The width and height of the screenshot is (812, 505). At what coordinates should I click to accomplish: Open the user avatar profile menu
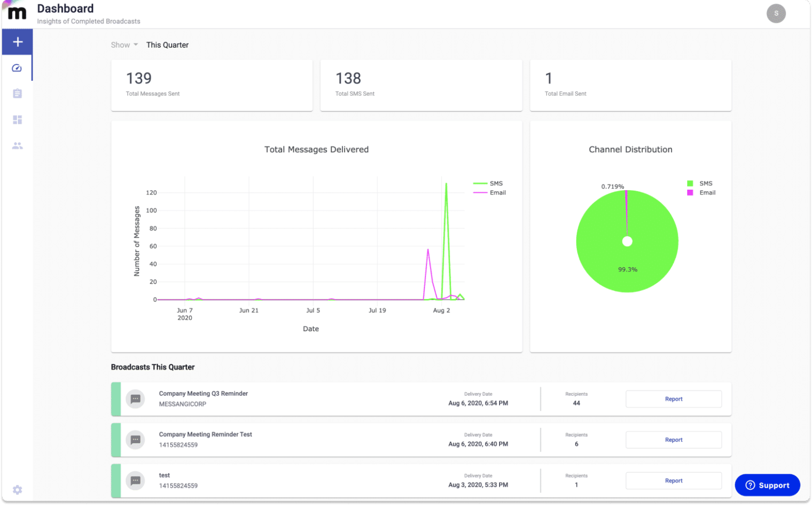[776, 14]
